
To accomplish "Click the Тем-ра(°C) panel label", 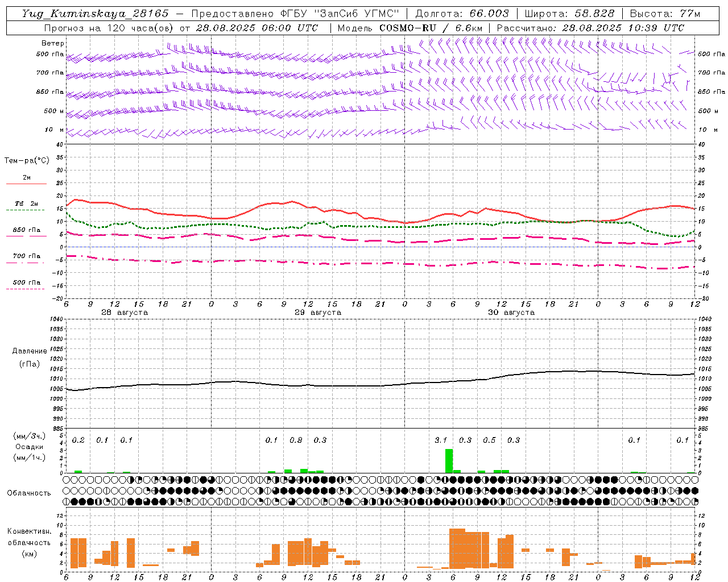I will pyautogui.click(x=27, y=161).
